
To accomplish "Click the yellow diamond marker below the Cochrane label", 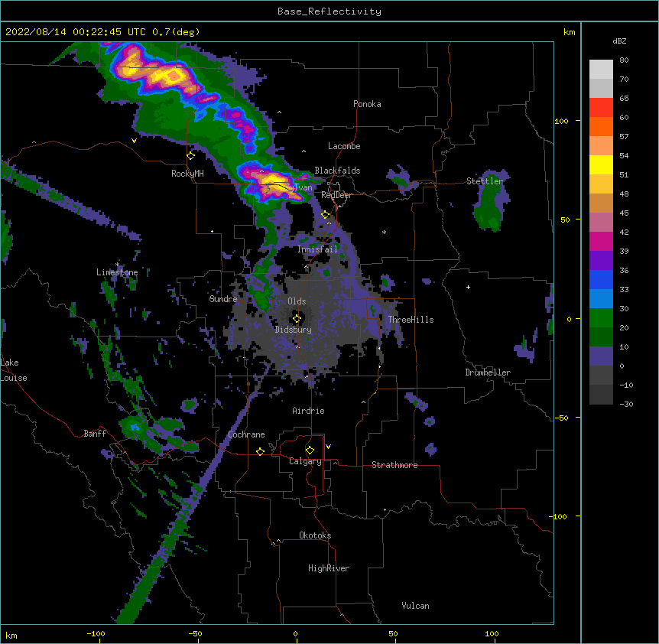I will click(x=260, y=451).
